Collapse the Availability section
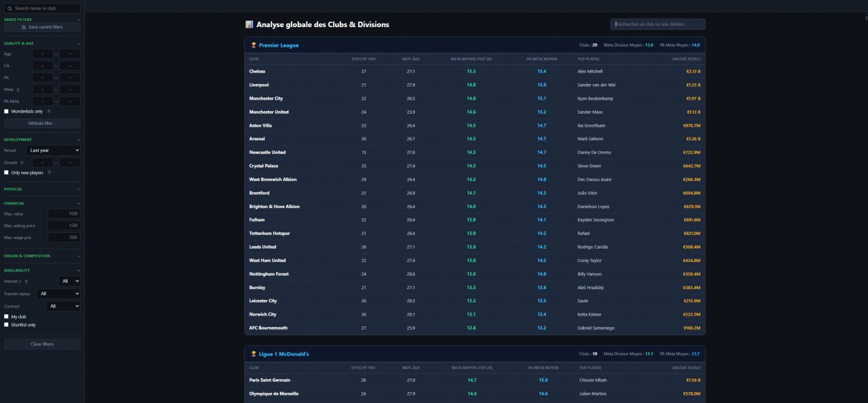This screenshot has height=403, width=868. 42,270
